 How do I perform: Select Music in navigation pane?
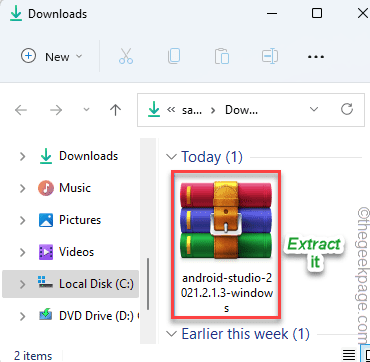75,188
